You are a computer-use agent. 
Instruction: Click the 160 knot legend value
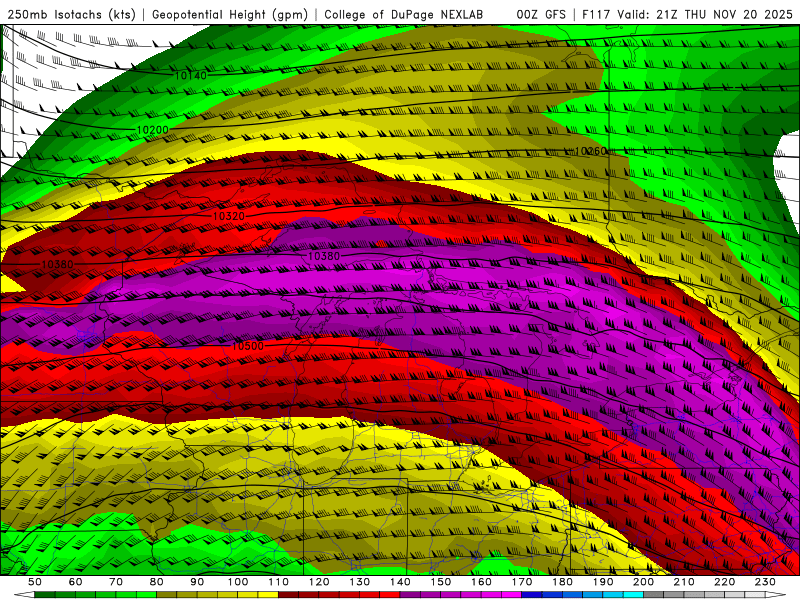click(481, 582)
